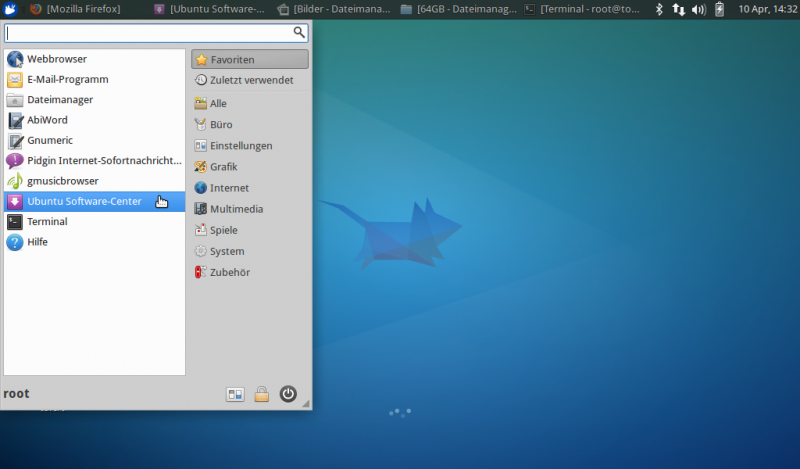The image size is (800, 469).
Task: Launch Gnumeric spreadsheet
Action: click(x=94, y=140)
